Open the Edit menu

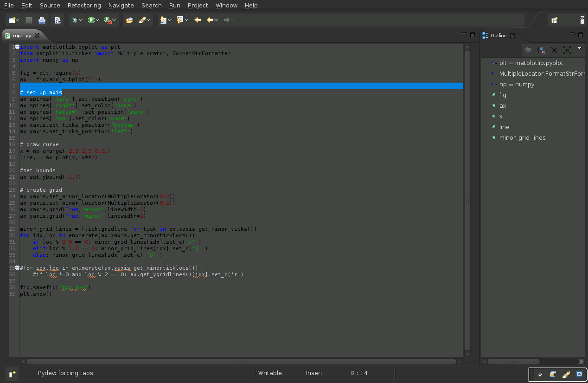tap(26, 5)
